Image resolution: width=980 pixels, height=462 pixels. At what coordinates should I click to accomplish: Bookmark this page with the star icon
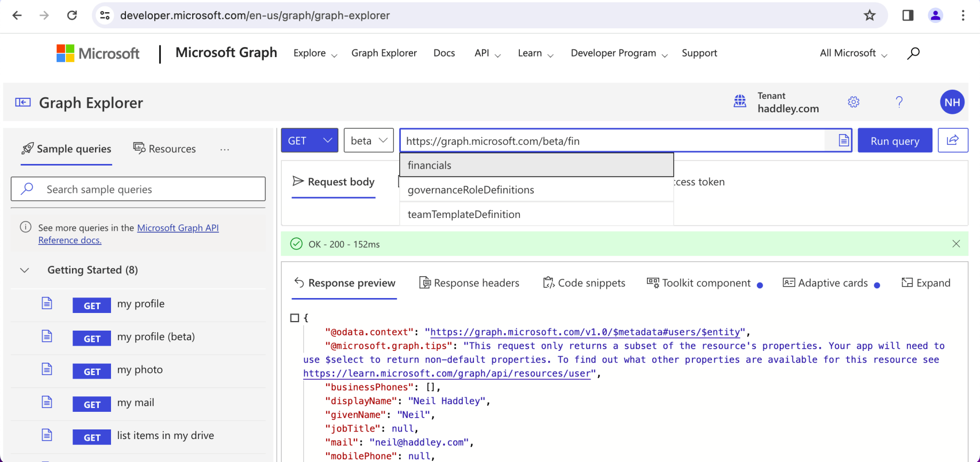[x=870, y=15]
